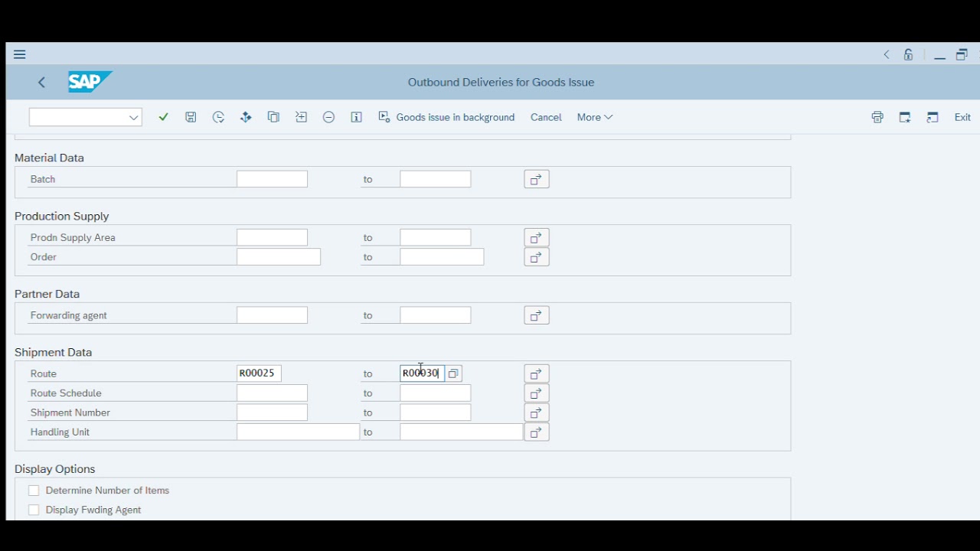The height and width of the screenshot is (551, 980).
Task: Click the Material Data section heading
Action: [49, 158]
